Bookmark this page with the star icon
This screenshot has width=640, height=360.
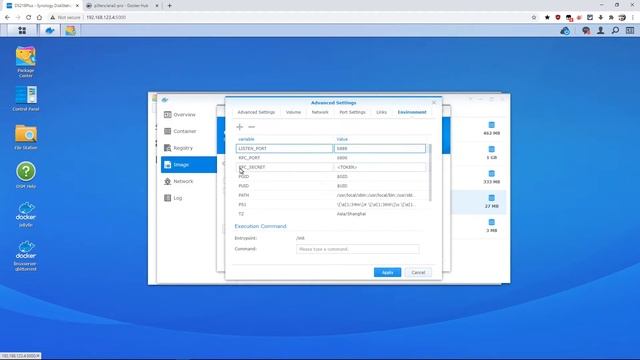[x=534, y=18]
